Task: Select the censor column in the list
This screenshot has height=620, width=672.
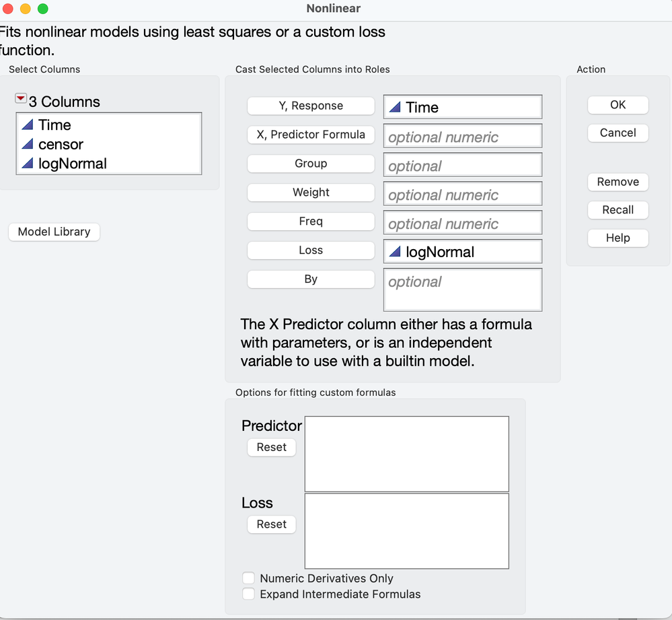Action: click(61, 144)
